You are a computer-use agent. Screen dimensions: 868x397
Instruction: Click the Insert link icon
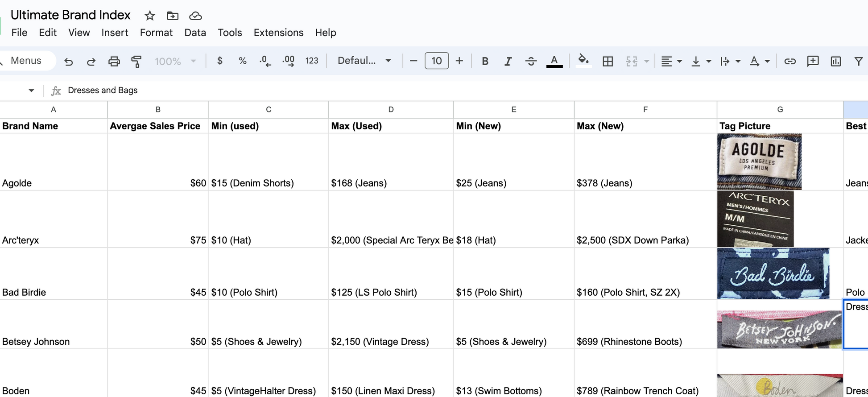[789, 61]
